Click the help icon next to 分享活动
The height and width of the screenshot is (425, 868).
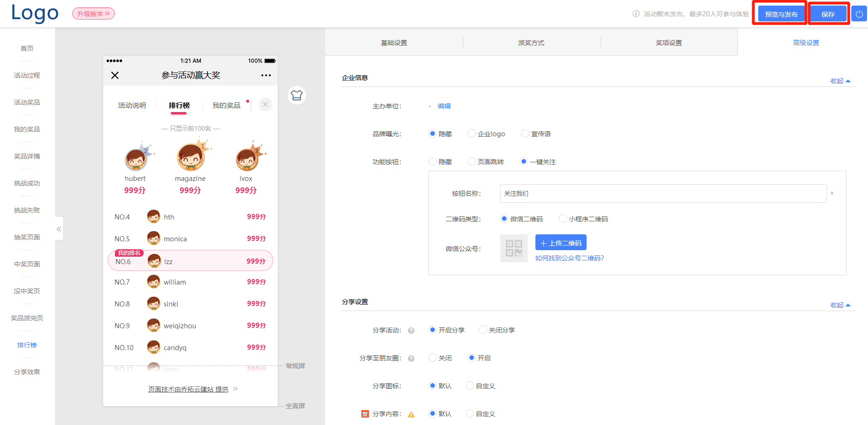pyautogui.click(x=411, y=330)
